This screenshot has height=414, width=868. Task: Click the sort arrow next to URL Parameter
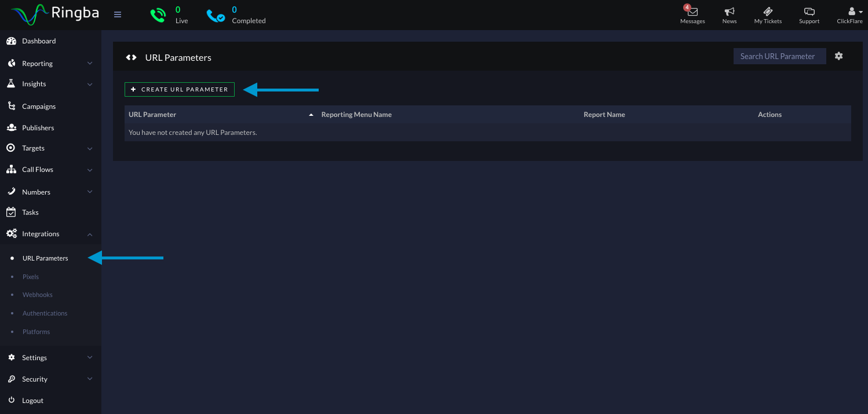coord(311,115)
